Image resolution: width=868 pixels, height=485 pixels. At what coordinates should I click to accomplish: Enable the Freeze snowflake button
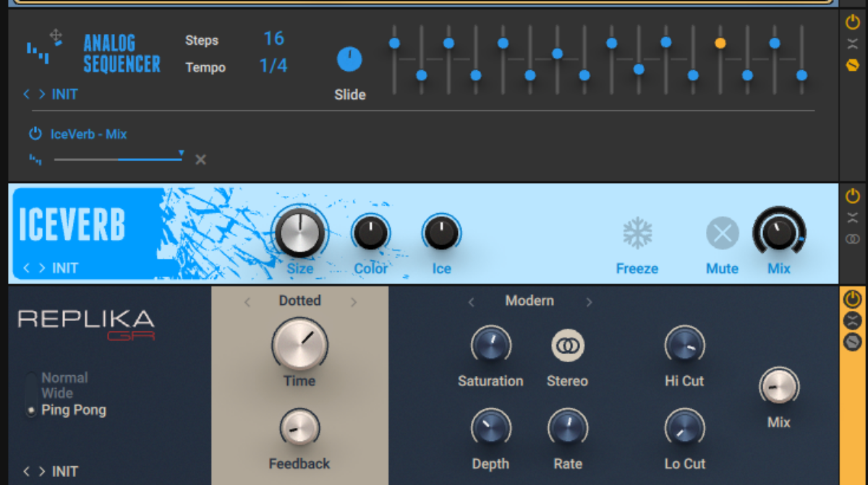(x=637, y=233)
